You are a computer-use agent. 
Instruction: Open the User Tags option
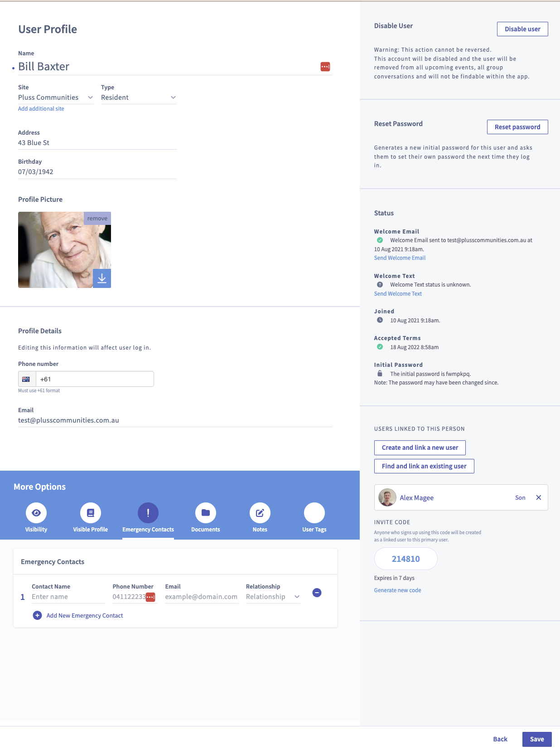tap(314, 513)
